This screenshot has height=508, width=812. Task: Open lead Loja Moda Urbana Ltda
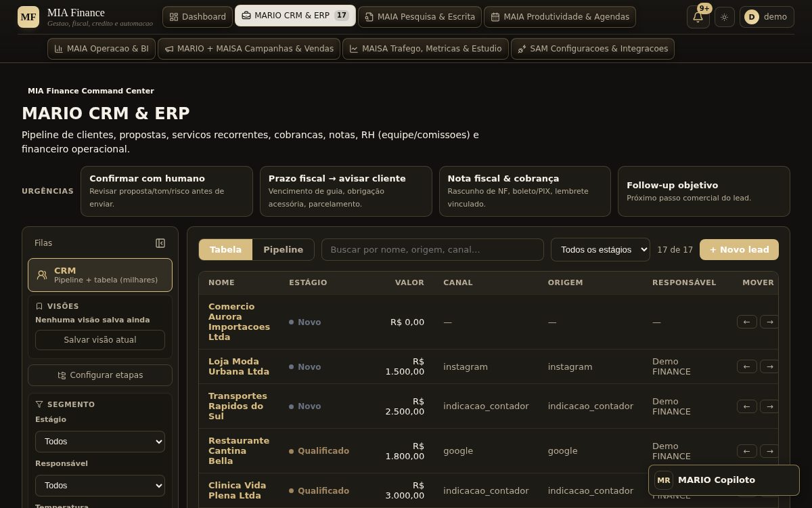click(x=239, y=366)
